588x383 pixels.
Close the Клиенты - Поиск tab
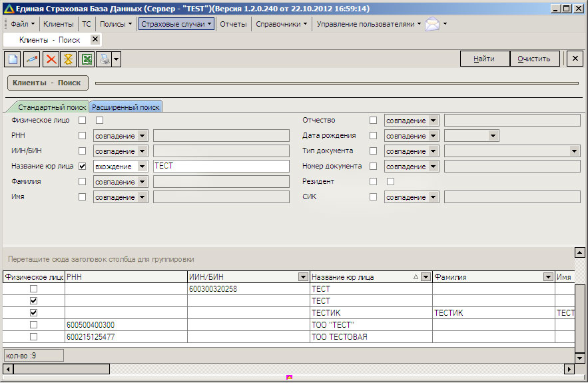(95, 39)
